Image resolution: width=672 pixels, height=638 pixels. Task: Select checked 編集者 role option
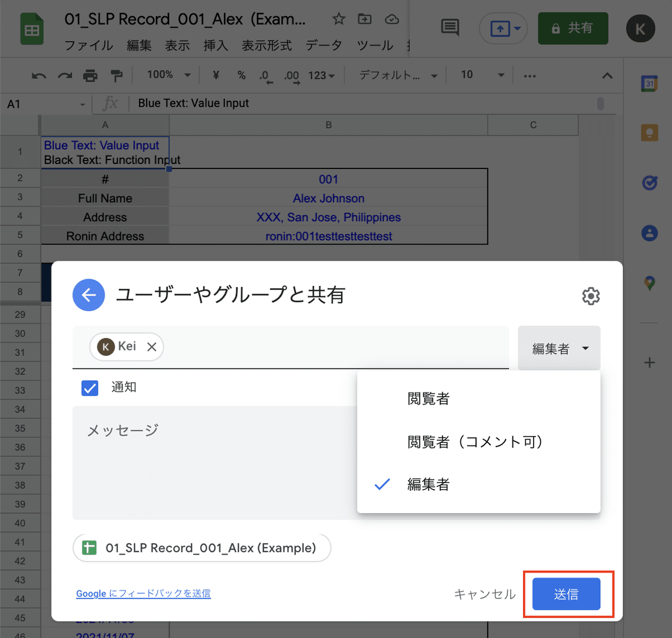478,484
